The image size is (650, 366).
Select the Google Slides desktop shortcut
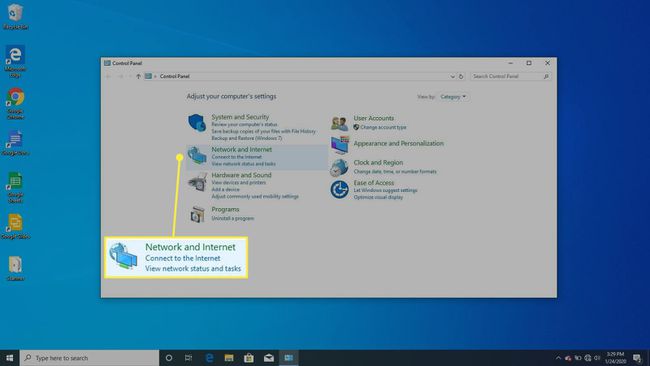[x=15, y=226]
